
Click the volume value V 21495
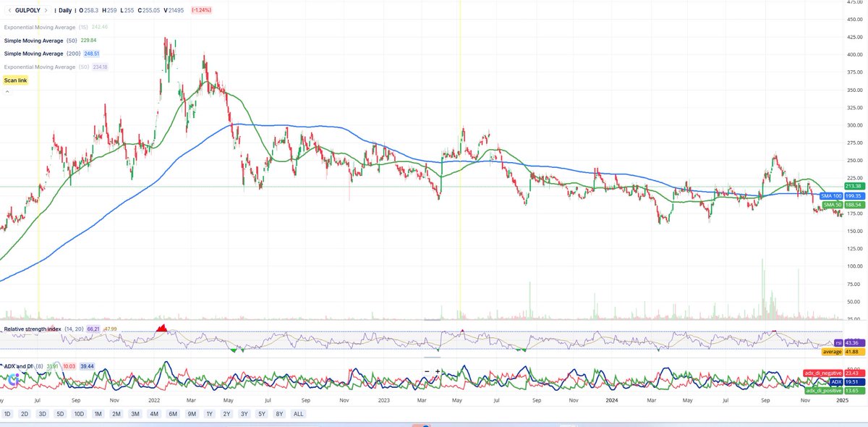tap(173, 12)
